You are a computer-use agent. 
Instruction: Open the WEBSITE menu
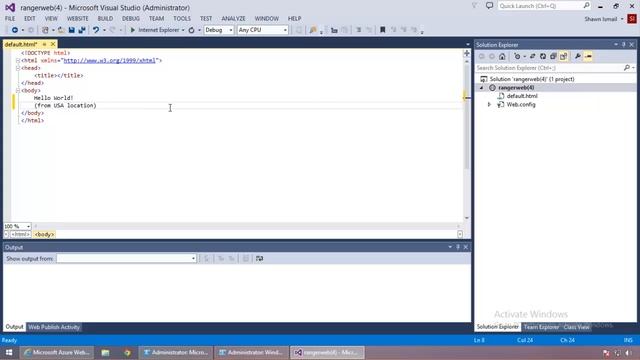click(78, 18)
